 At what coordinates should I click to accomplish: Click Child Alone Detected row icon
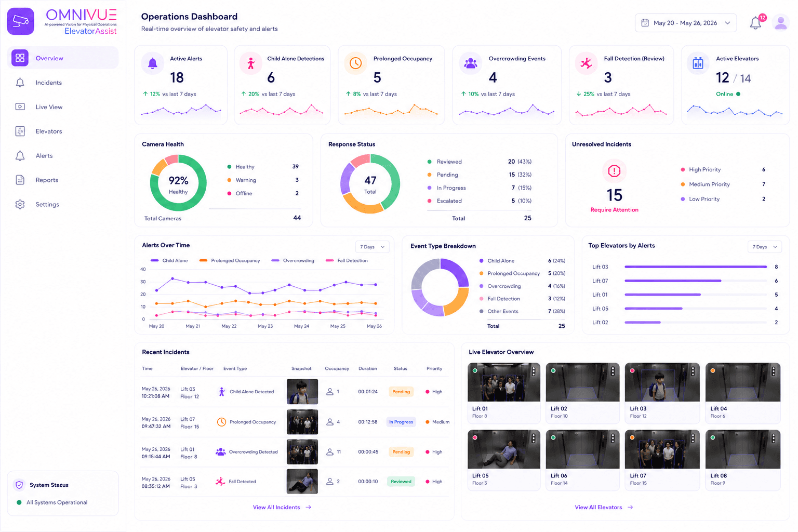pos(222,392)
